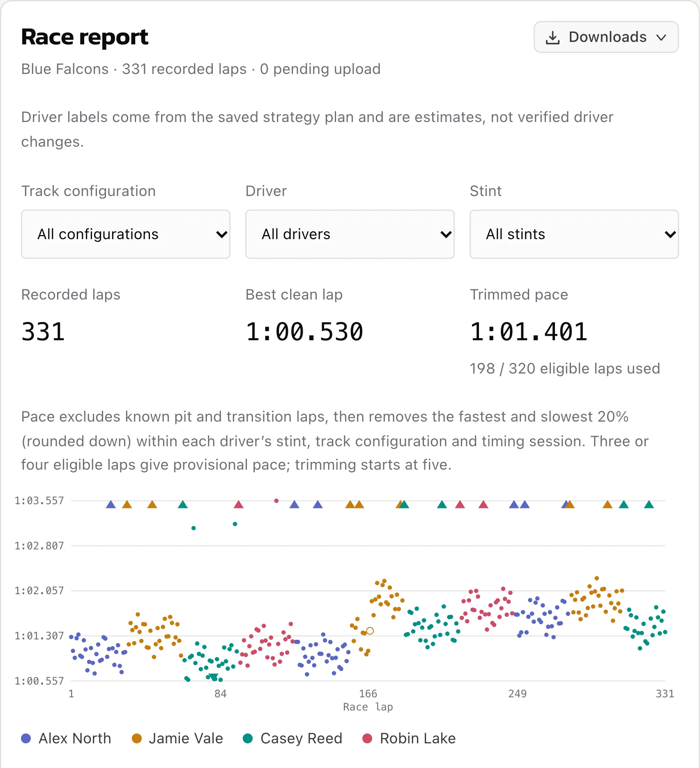Click the Race report heading

[x=85, y=37]
